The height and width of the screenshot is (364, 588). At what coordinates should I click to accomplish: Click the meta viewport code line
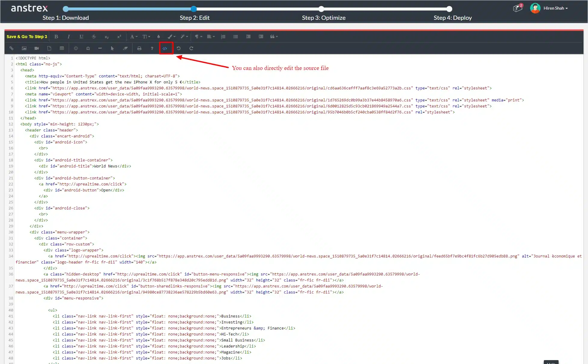[103, 94]
